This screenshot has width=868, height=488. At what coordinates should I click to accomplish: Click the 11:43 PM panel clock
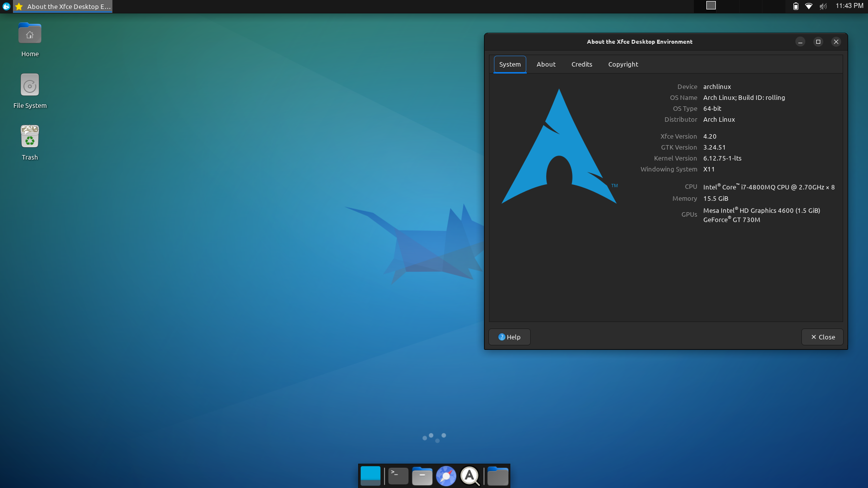pos(849,6)
